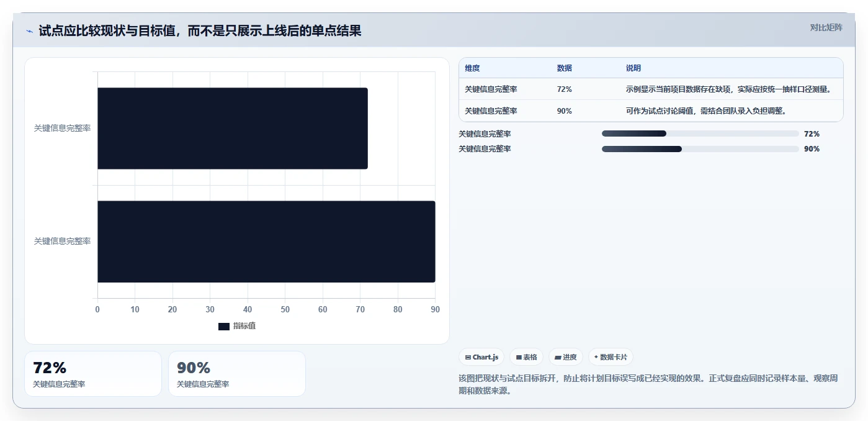Click the 72% value beside its progress bar

[812, 134]
